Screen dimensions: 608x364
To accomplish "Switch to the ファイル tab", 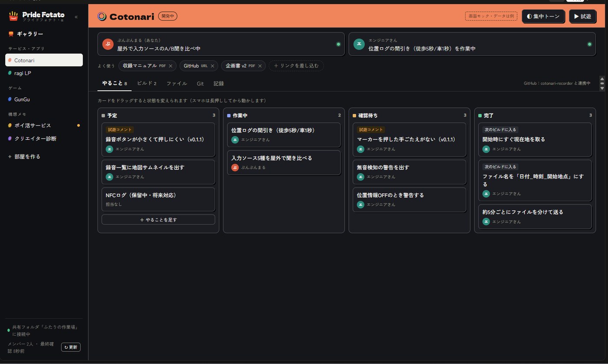I will click(x=177, y=83).
